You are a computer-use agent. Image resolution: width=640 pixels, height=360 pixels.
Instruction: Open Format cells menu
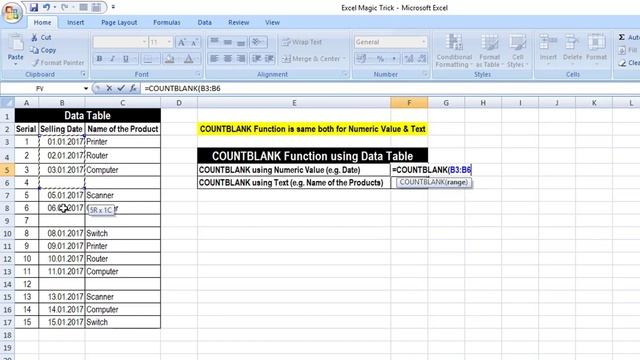[596, 48]
